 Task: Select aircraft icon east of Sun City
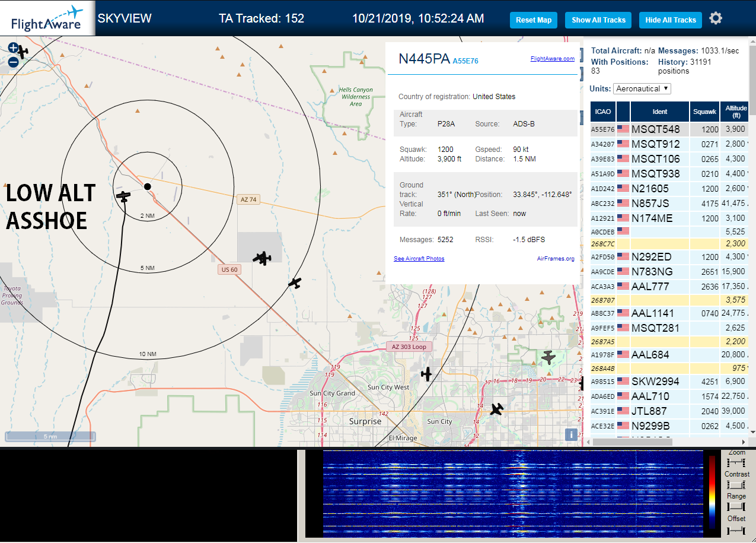tap(497, 409)
